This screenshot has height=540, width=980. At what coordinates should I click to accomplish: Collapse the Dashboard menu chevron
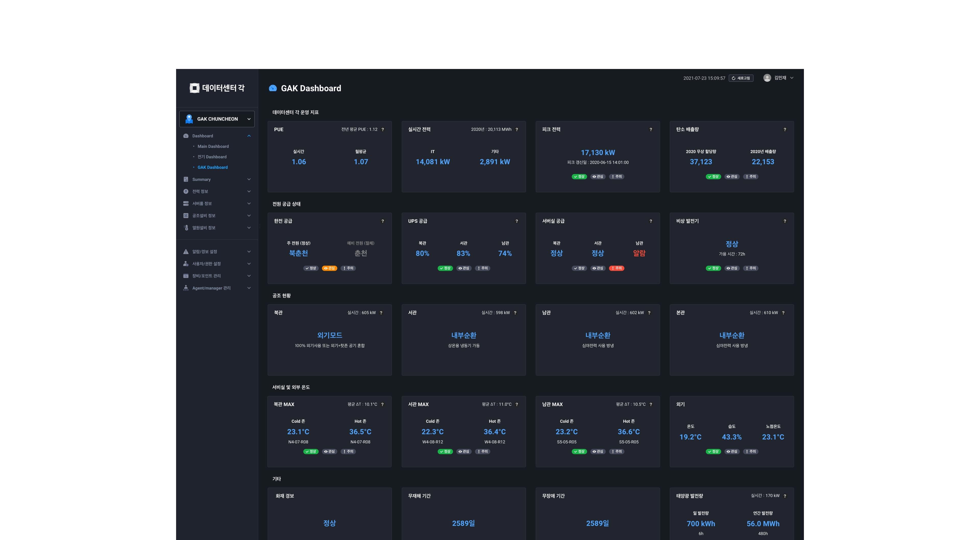(x=249, y=136)
